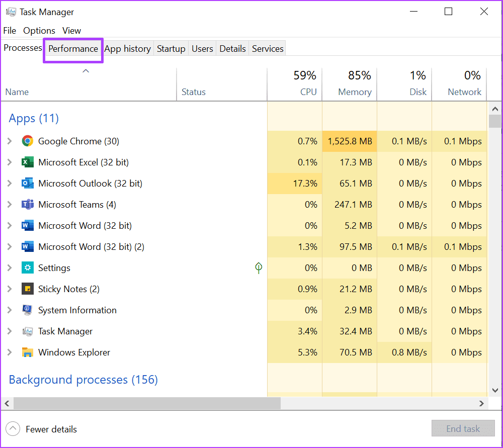Click the horizontal scrollbar right arrow

click(x=481, y=403)
